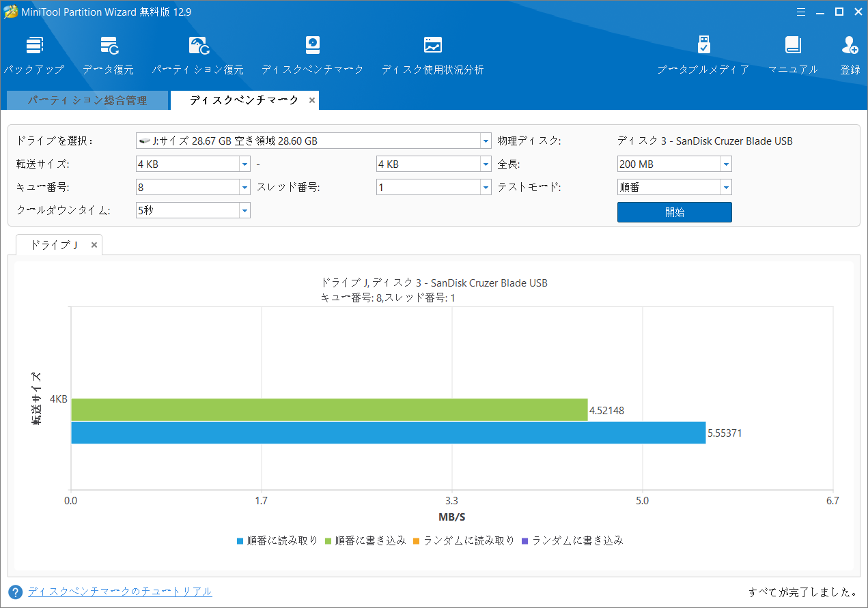This screenshot has width=868, height=608.
Task: Toggle ランダムに読み取り legend entry
Action: tap(464, 540)
